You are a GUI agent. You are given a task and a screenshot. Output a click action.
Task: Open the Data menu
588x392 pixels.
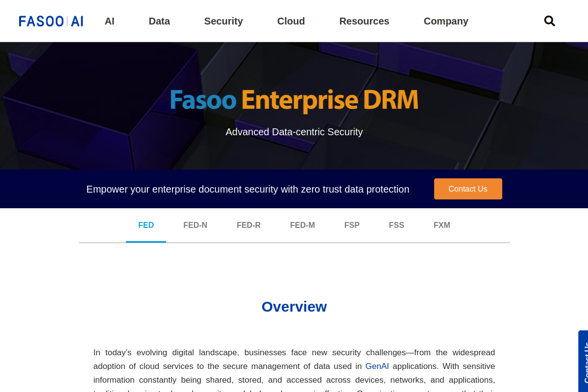(x=159, y=21)
